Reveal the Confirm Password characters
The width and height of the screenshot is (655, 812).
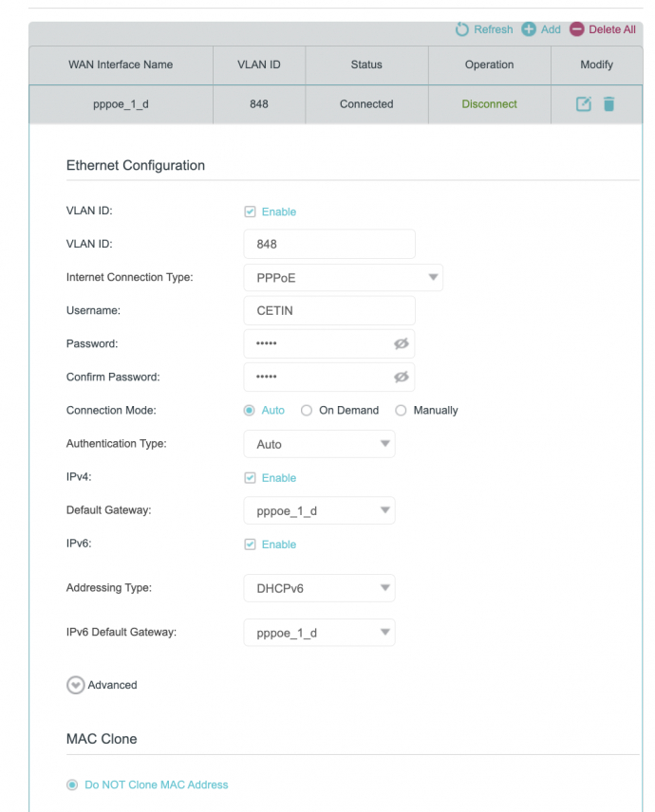402,377
